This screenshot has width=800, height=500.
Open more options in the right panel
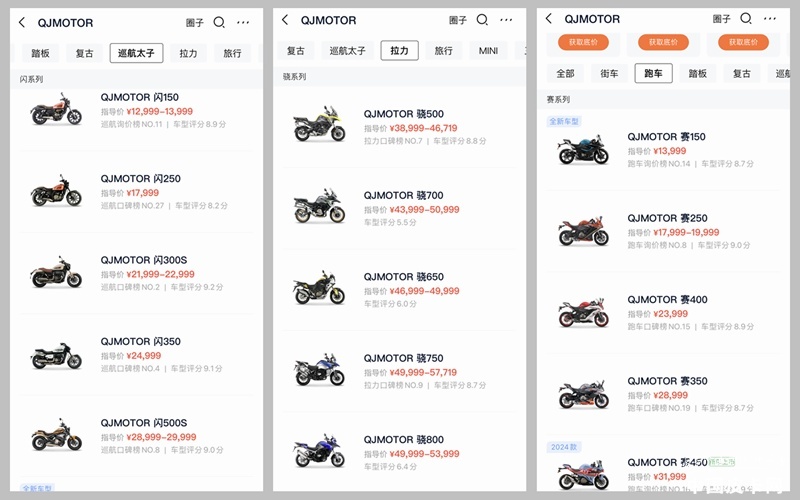(x=770, y=18)
